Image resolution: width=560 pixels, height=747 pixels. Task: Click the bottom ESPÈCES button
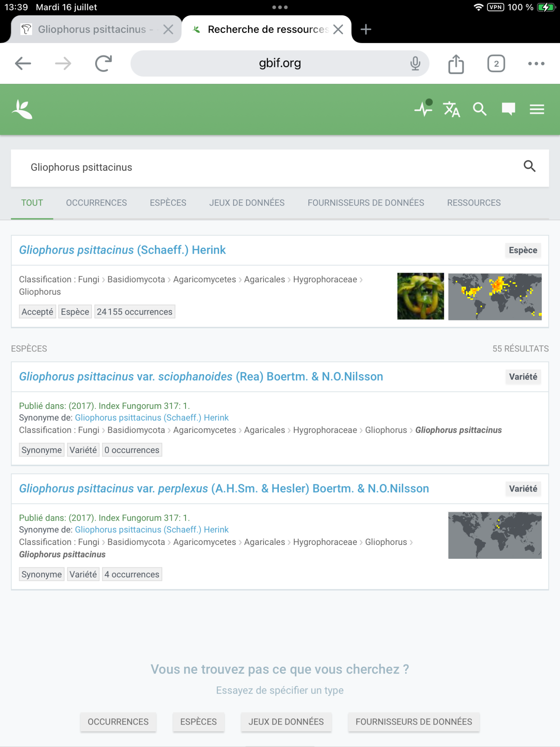pos(198,722)
